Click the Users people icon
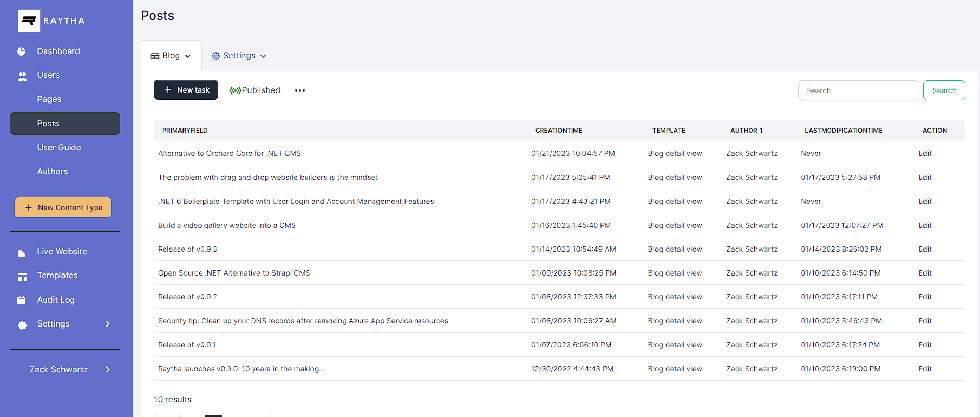980x417 pixels. pos(22,76)
